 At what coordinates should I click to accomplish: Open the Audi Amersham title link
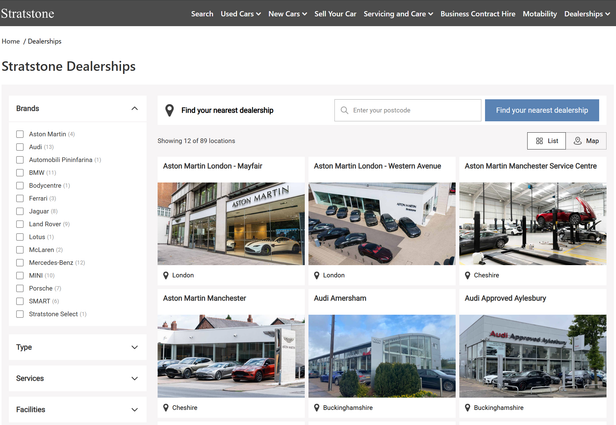click(x=340, y=298)
